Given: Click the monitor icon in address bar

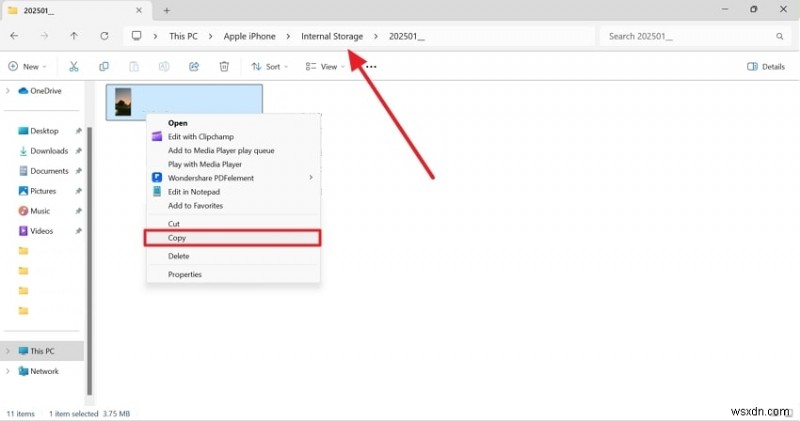Looking at the screenshot, I should [x=137, y=36].
